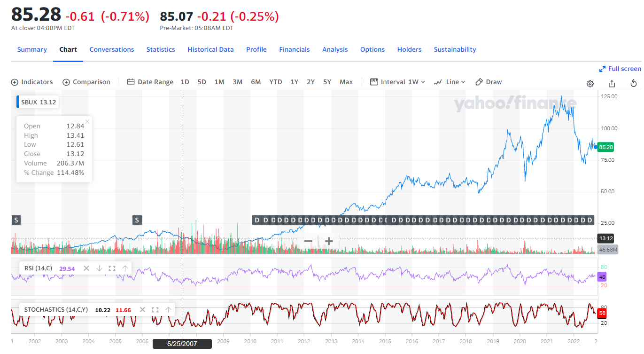View the Holders tab
The height and width of the screenshot is (354, 644).
coord(409,49)
